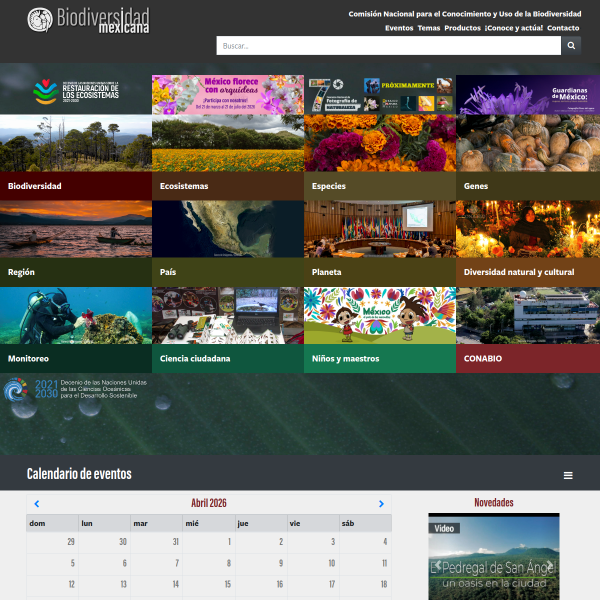The image size is (600, 600).
Task: Click the Biodiversidad Mexicana logo
Action: pos(88,19)
